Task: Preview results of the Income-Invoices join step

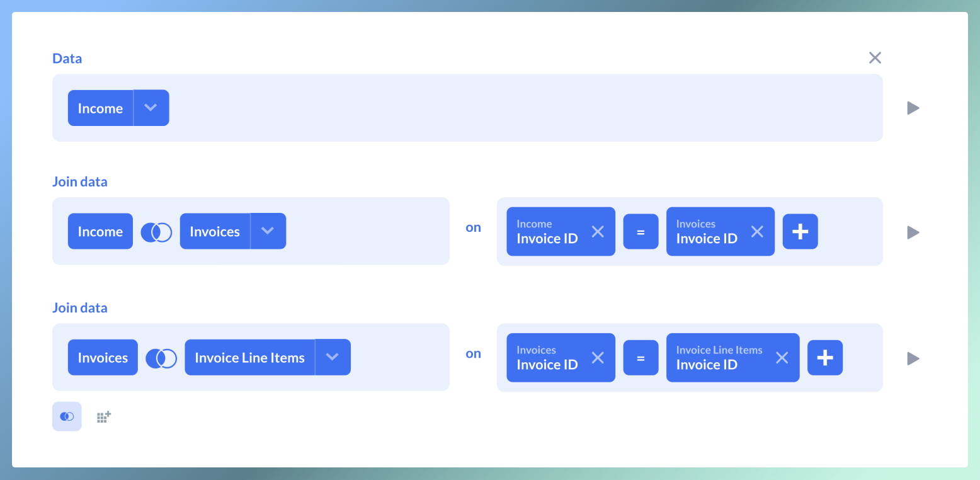Action: pyautogui.click(x=913, y=232)
